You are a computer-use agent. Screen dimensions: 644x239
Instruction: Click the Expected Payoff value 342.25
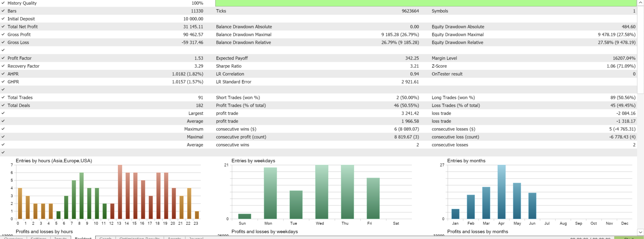412,58
